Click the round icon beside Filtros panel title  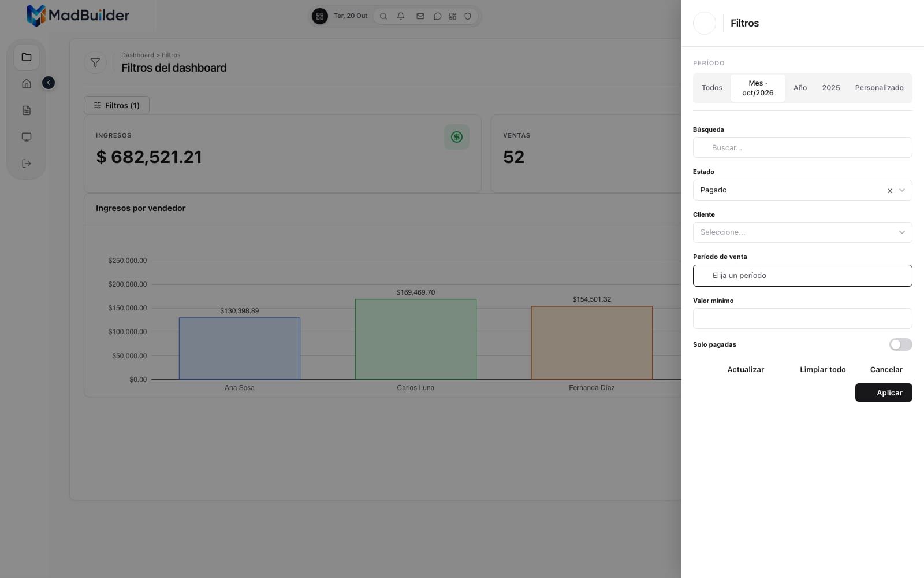tap(705, 23)
